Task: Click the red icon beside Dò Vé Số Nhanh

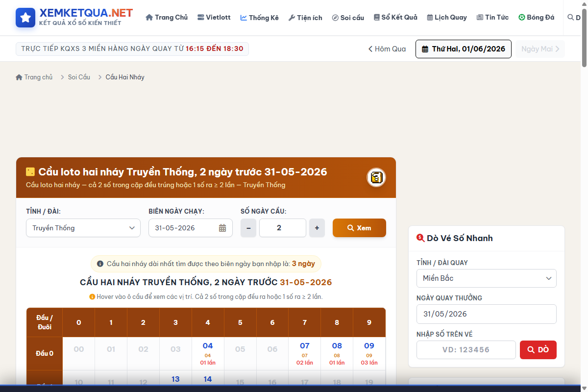Action: pyautogui.click(x=420, y=238)
